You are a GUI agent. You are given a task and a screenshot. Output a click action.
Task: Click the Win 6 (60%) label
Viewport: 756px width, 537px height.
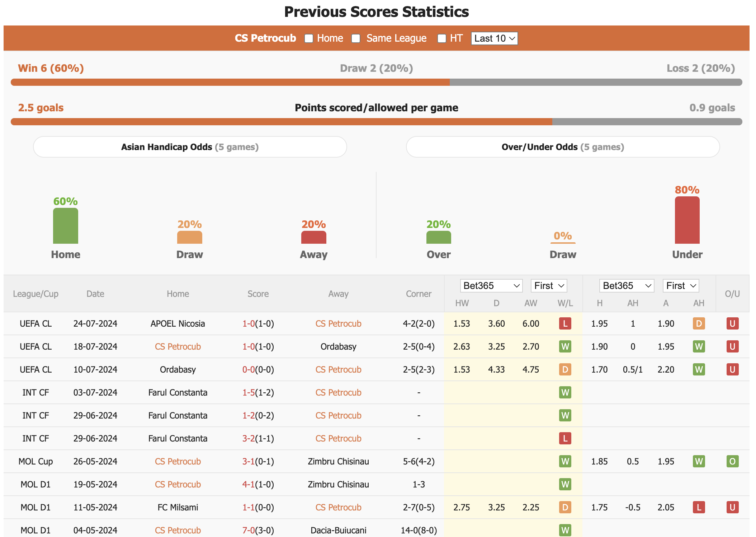click(x=51, y=68)
